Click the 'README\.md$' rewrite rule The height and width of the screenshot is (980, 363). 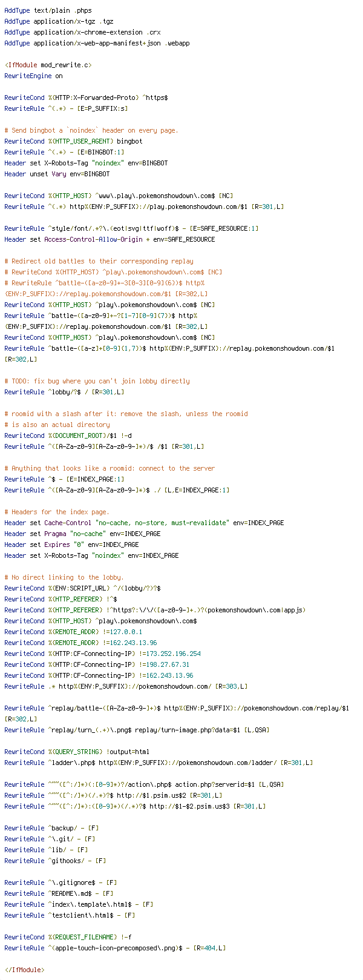59,893
